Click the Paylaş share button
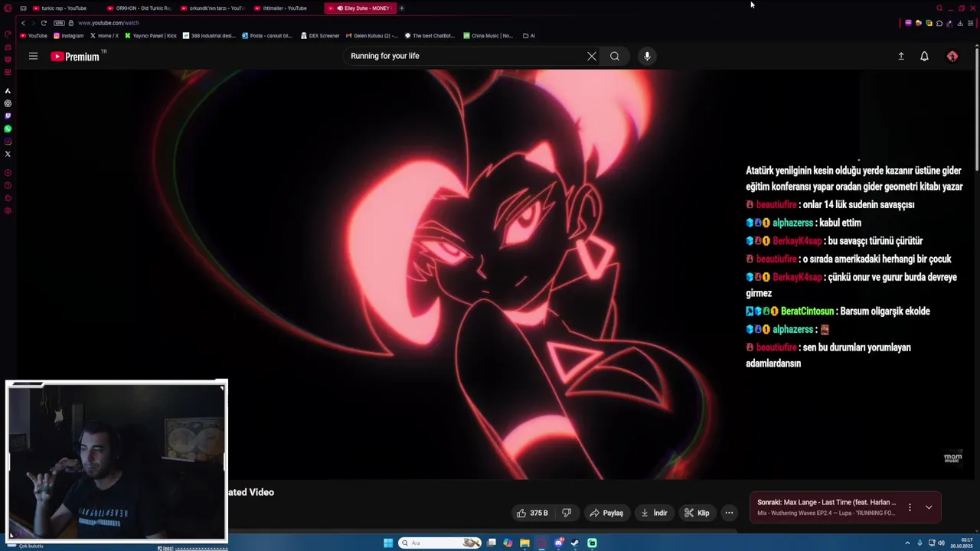 tap(606, 513)
